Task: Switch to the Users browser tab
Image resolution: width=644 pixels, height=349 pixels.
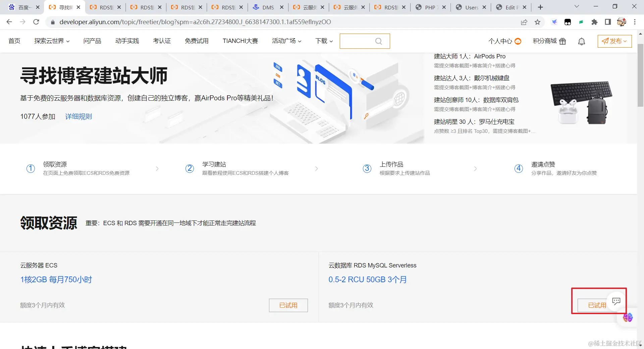Action: (x=471, y=7)
